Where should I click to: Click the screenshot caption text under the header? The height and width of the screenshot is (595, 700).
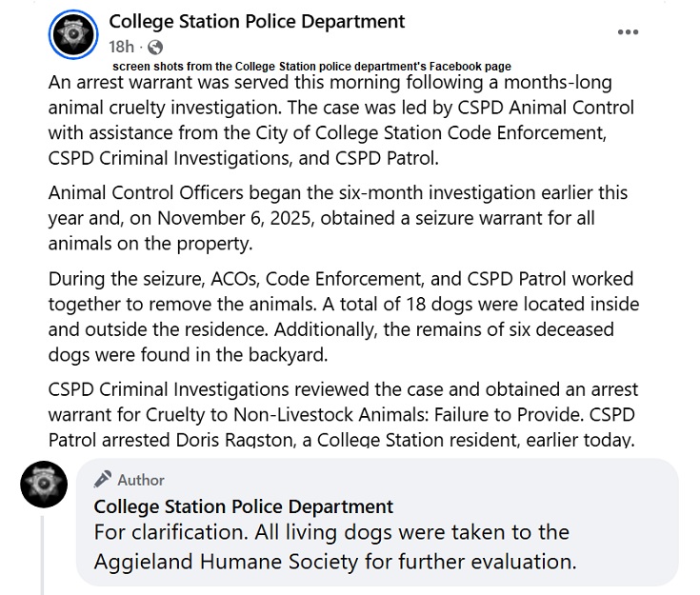[x=311, y=67]
